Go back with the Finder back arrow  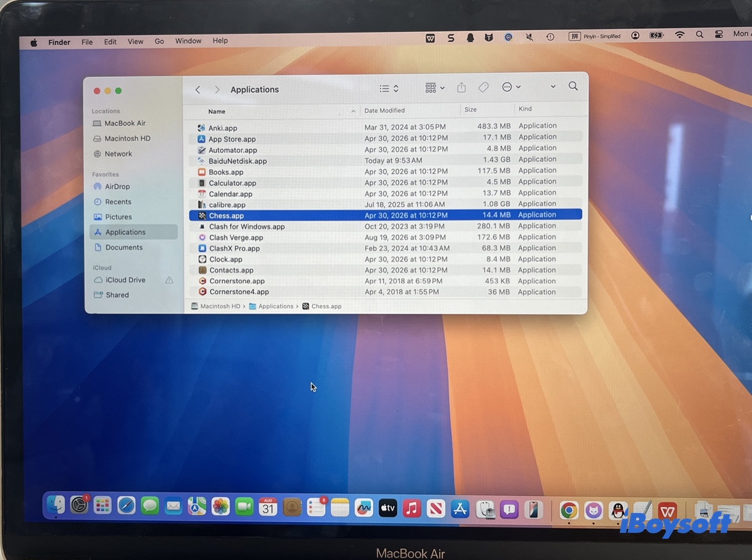pyautogui.click(x=198, y=90)
